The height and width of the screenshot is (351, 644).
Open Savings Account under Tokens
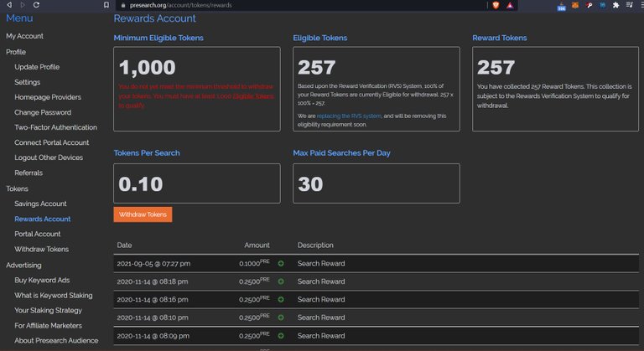coord(40,204)
